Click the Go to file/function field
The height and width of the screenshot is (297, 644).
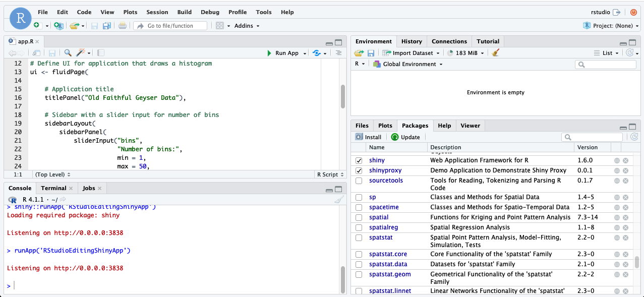click(x=171, y=26)
